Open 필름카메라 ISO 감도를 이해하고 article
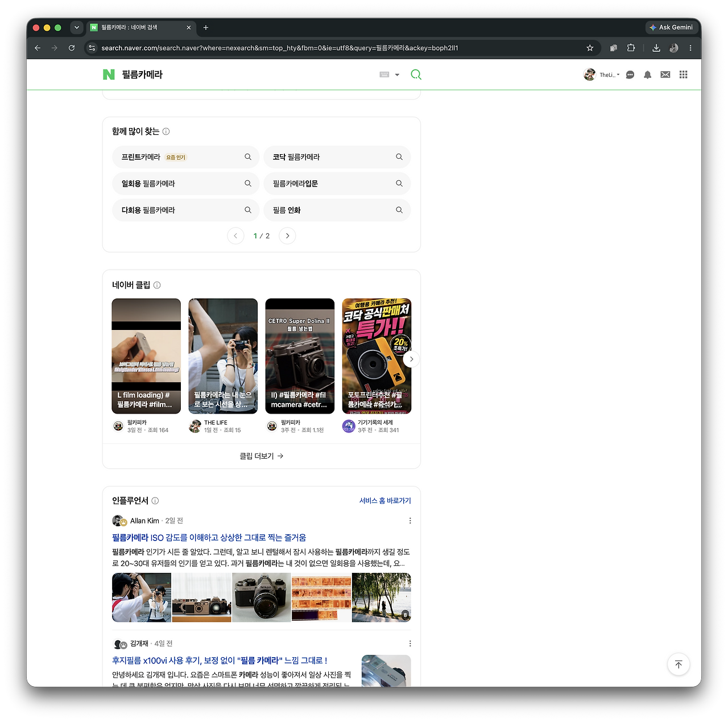 209,538
